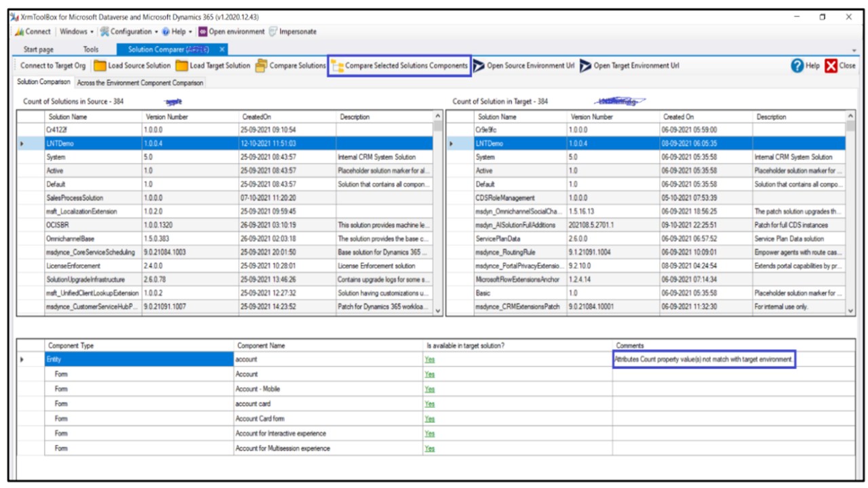Screen dimensions: 868x488
Task: Select msdynce_CRMExtensionsPatch in target grid
Action: [646, 306]
